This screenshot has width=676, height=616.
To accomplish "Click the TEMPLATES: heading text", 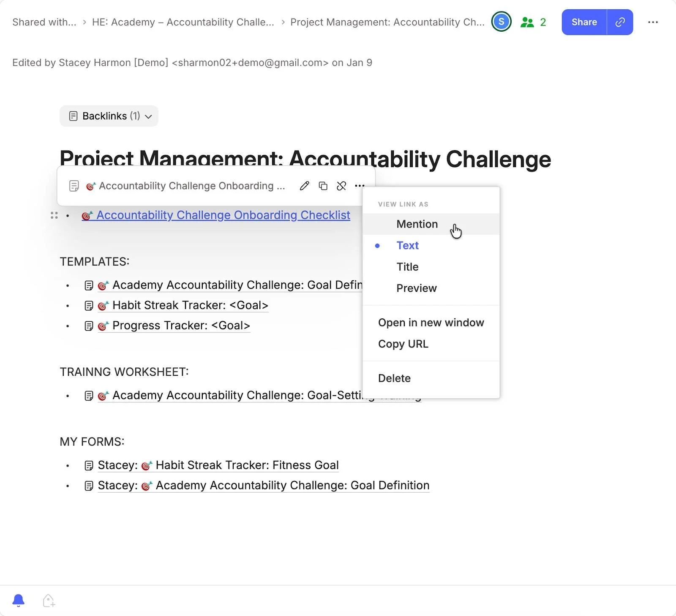I will [x=95, y=262].
